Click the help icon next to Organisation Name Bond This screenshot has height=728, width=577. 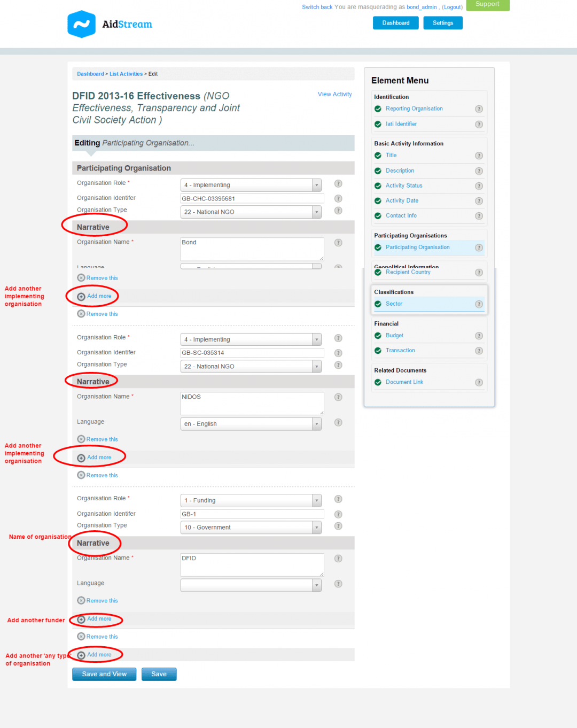tap(338, 243)
